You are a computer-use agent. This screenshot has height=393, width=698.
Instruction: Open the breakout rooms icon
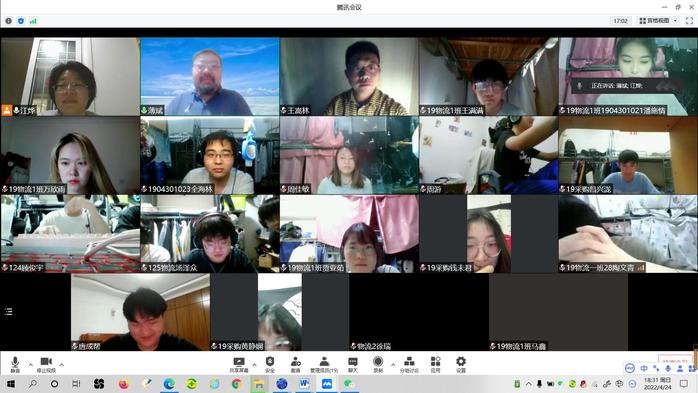coord(409,365)
